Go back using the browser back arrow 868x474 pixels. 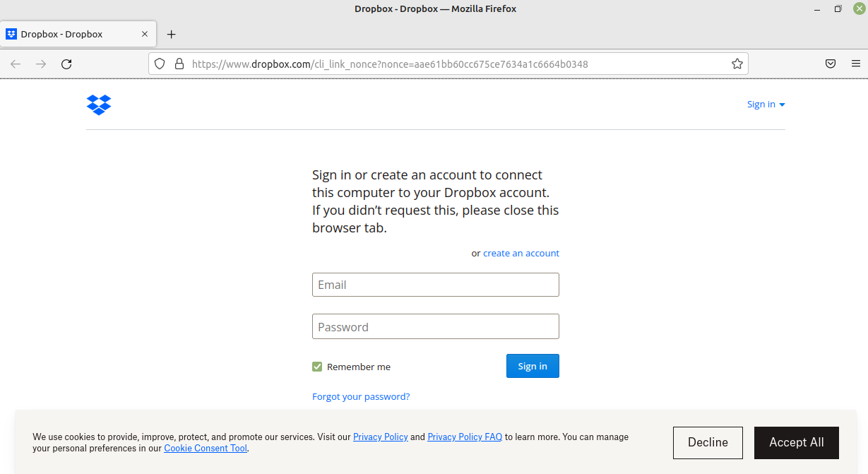[x=16, y=64]
